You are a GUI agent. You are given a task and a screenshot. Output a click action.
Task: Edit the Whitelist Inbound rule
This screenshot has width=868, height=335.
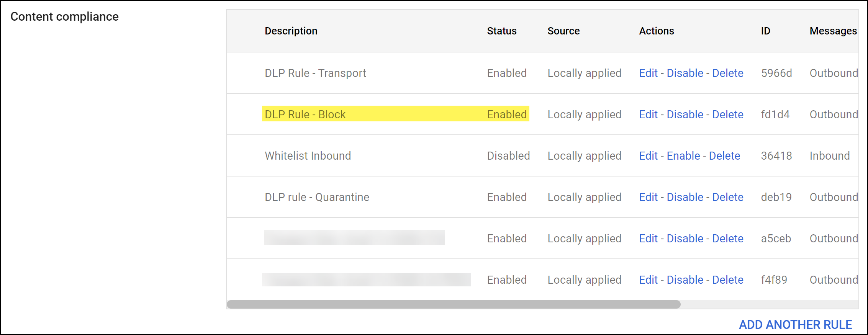point(648,156)
